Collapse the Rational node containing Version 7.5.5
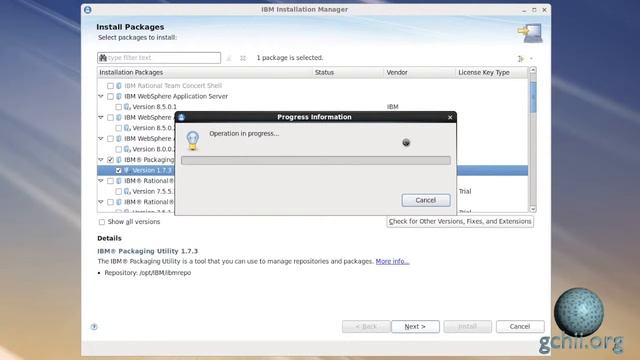Screen dimensions: 640x360 tap(101, 181)
